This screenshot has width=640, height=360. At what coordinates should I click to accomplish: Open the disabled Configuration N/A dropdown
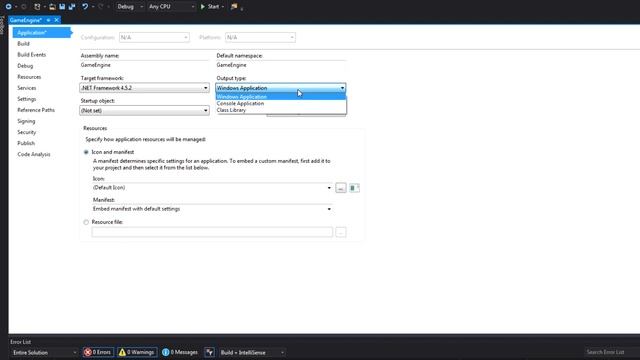[x=154, y=38]
